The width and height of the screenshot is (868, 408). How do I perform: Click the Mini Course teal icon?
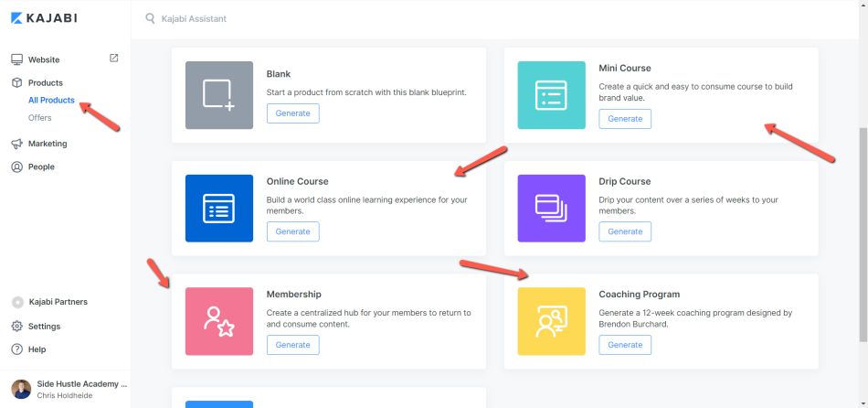(551, 95)
